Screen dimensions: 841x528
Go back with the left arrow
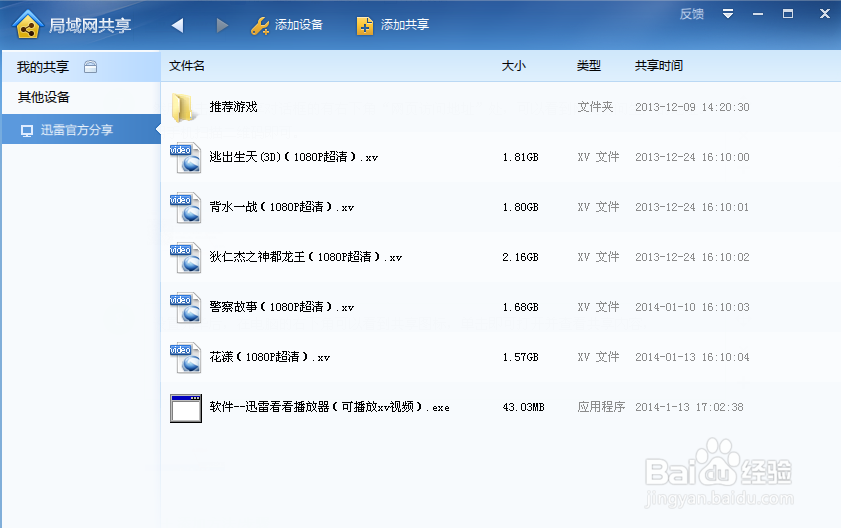pyautogui.click(x=178, y=25)
